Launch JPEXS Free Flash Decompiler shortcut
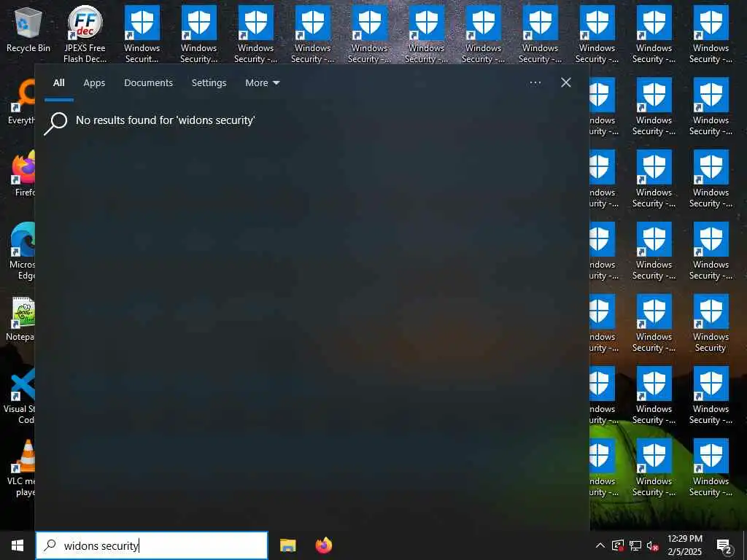This screenshot has width=747, height=560. (x=85, y=34)
